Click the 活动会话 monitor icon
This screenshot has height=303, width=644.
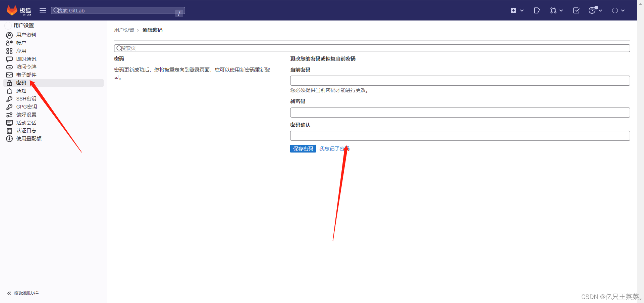(x=9, y=123)
